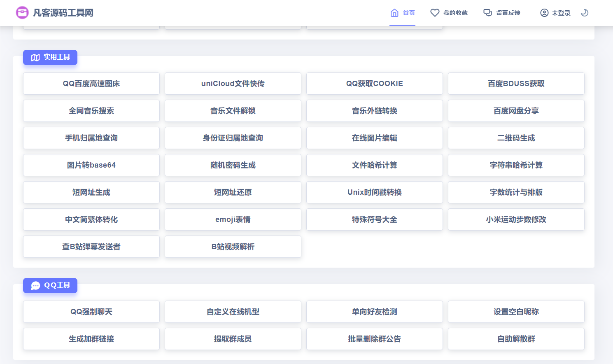Open 全网音乐搜索 tool

coord(91,111)
